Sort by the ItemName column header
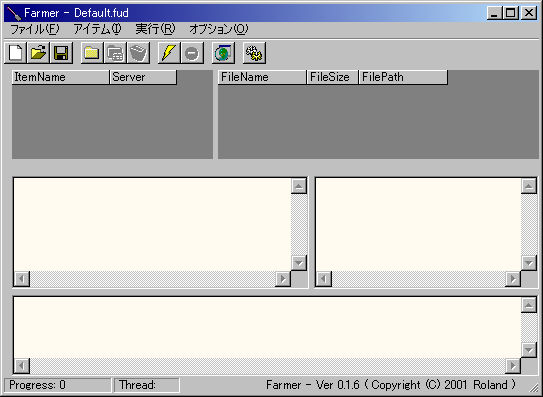Image resolution: width=543 pixels, height=397 pixels. (61, 77)
